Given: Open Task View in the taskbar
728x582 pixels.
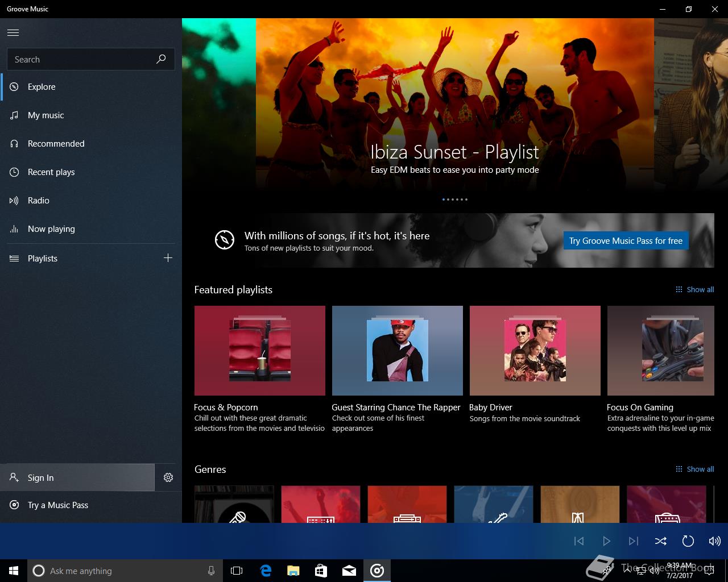Looking at the screenshot, I should click(237, 571).
